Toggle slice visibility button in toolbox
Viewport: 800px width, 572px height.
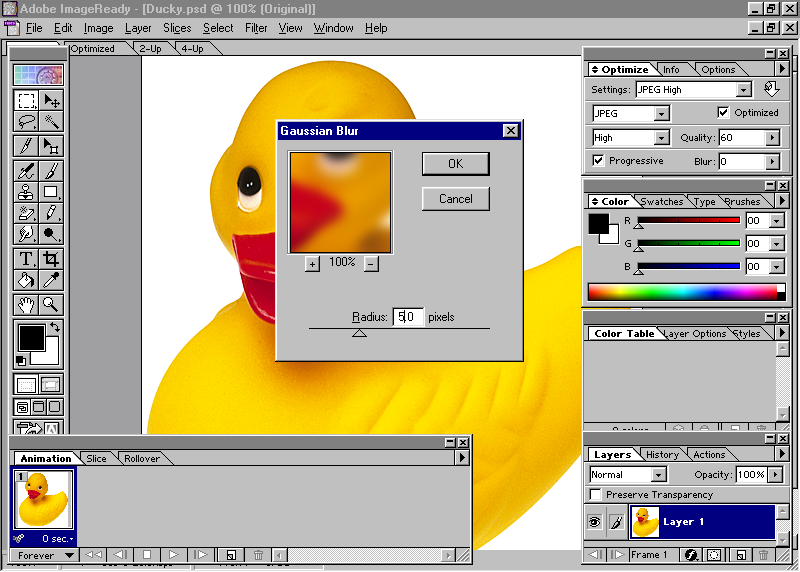pos(26,384)
